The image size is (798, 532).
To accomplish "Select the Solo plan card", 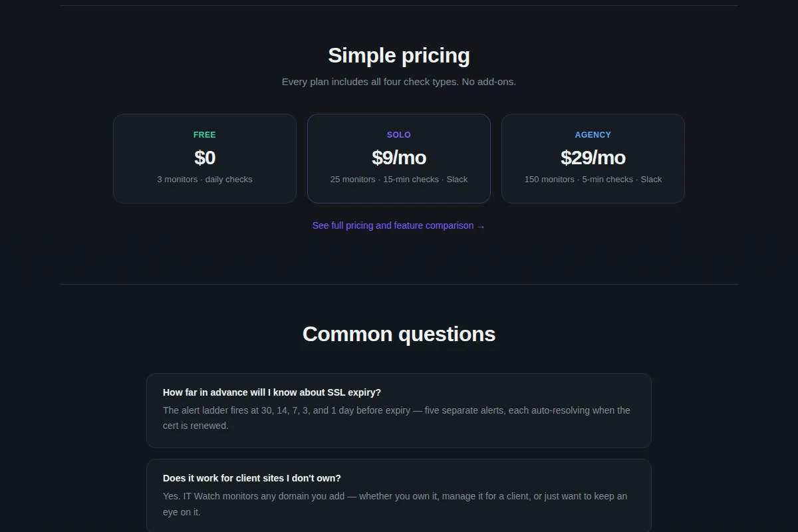I will (x=399, y=158).
